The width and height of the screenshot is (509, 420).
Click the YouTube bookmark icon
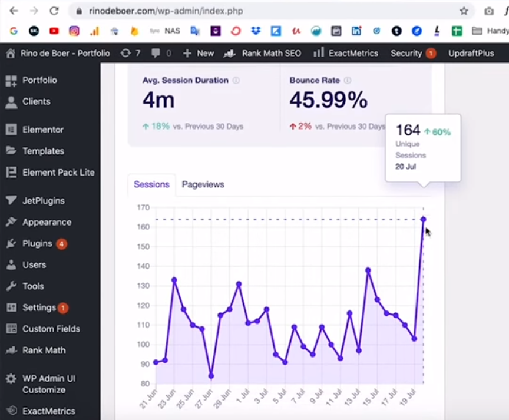(x=54, y=31)
